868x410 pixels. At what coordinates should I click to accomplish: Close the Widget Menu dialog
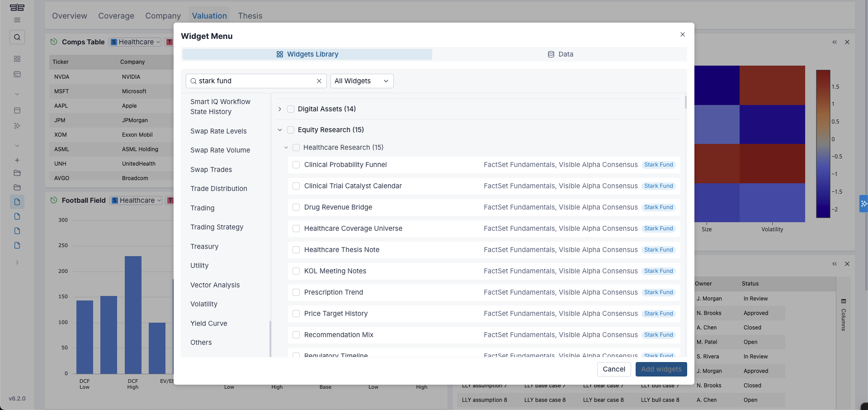[x=683, y=34]
